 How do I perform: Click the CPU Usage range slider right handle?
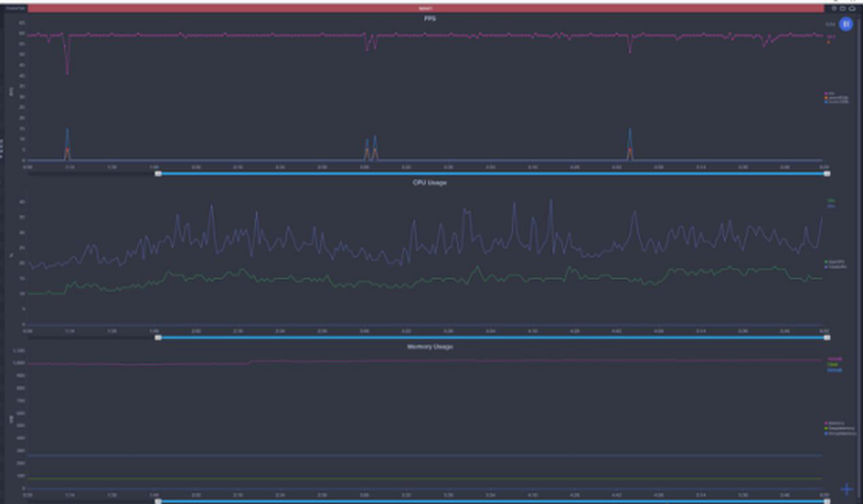(828, 337)
